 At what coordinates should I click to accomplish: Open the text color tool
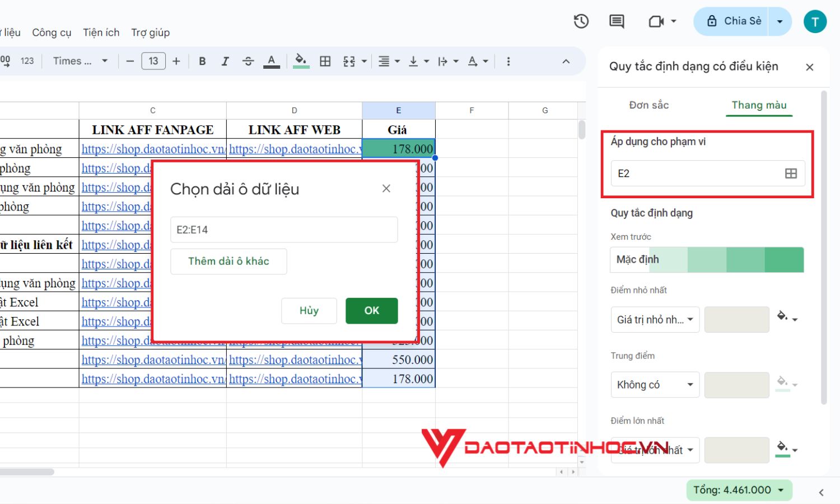(271, 61)
